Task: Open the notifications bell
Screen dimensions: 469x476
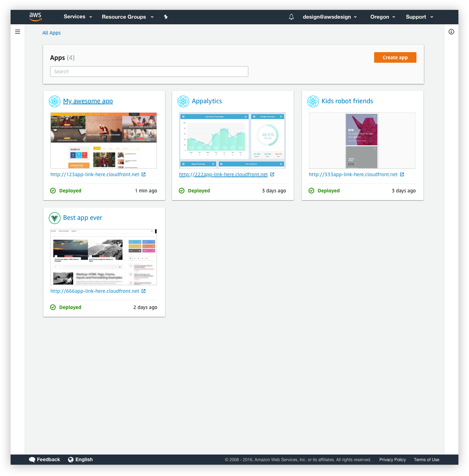Action: 291,17
